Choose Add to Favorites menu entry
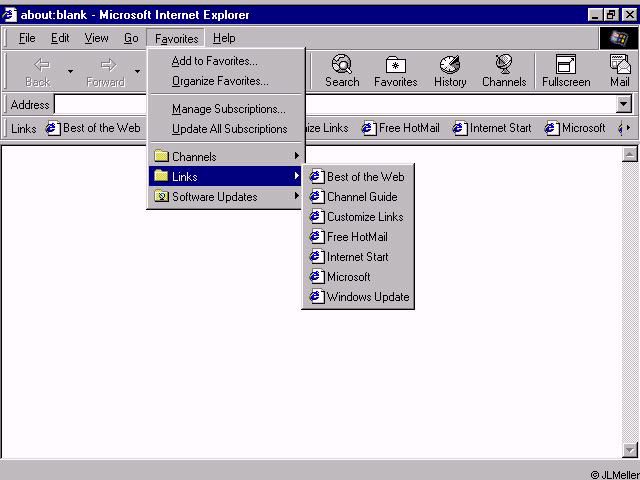 pyautogui.click(x=226, y=61)
